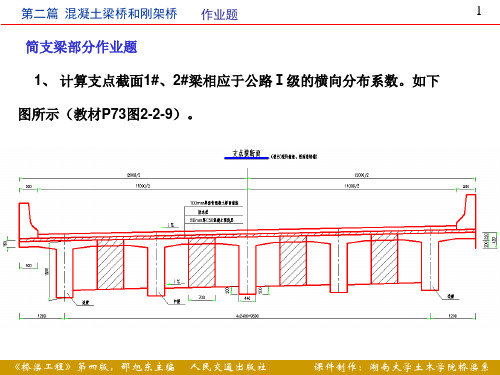Select the bottom dimension 4×2400=9600
Viewport: 500px width, 375px height.
pyautogui.click(x=247, y=316)
